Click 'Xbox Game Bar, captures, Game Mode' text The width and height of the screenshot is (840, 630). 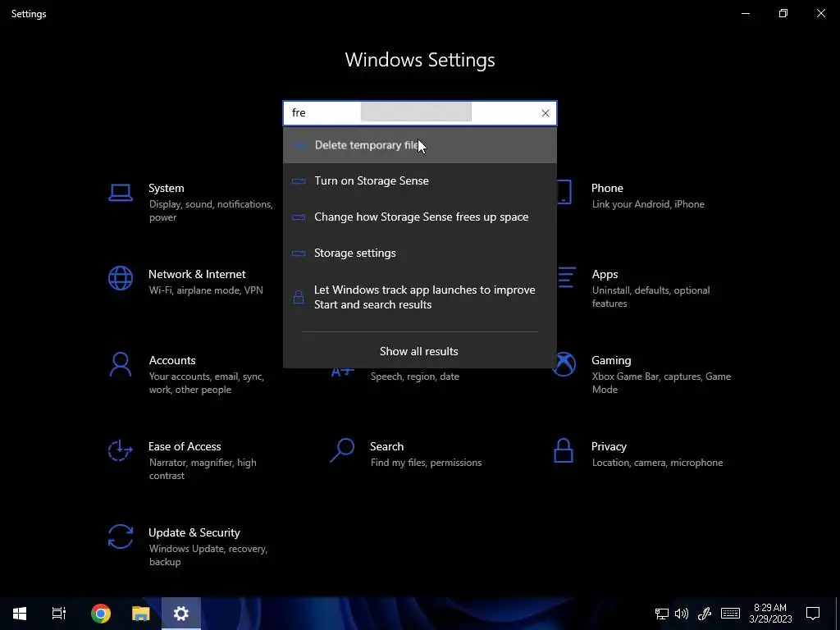tap(662, 382)
